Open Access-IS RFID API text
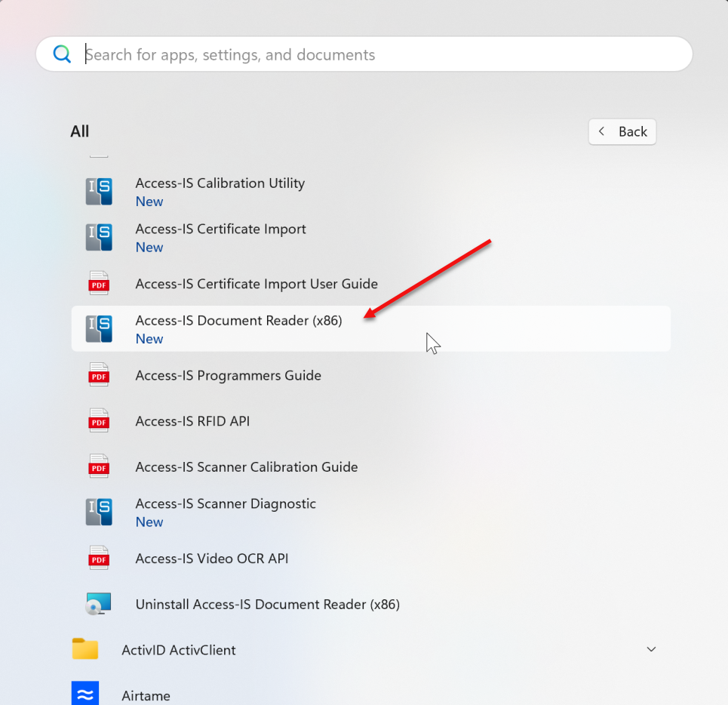Screen dimensions: 728x705 [x=192, y=421]
